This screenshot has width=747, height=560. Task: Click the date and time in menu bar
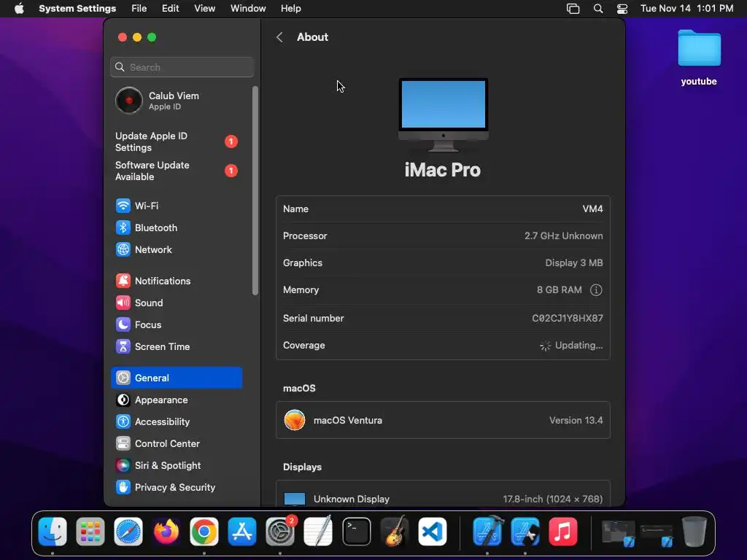(686, 9)
